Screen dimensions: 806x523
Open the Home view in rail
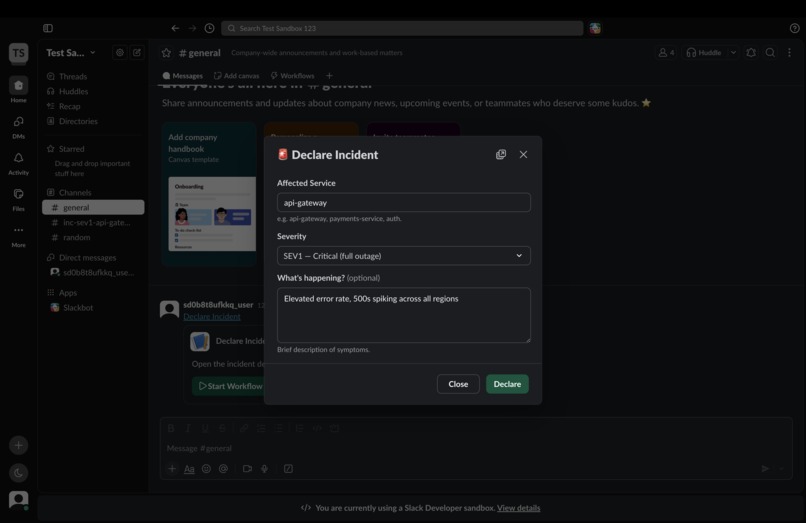point(19,90)
